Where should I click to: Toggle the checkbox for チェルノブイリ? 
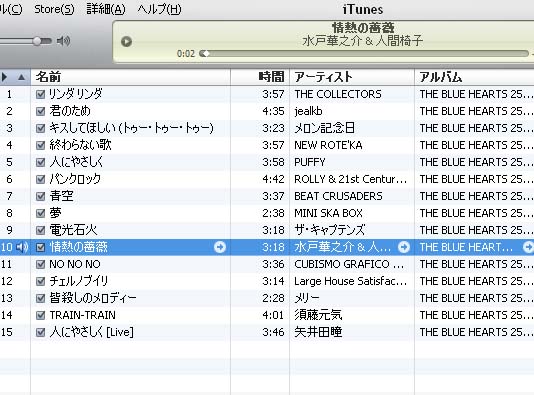click(x=41, y=282)
